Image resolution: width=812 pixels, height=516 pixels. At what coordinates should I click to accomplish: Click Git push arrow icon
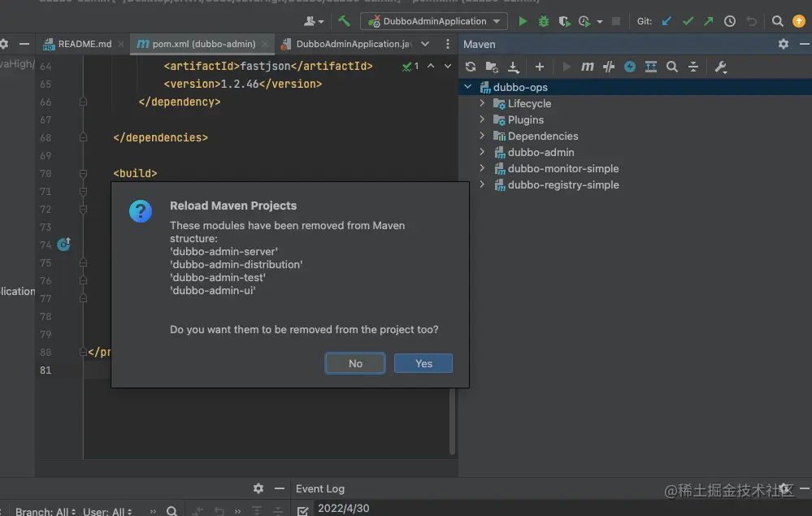pos(709,21)
